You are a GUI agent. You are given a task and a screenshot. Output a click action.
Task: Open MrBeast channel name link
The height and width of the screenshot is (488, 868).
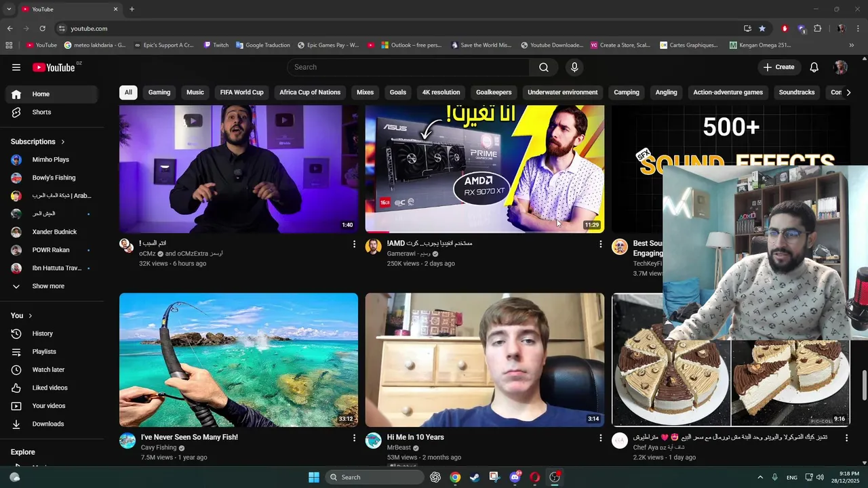[x=399, y=448]
